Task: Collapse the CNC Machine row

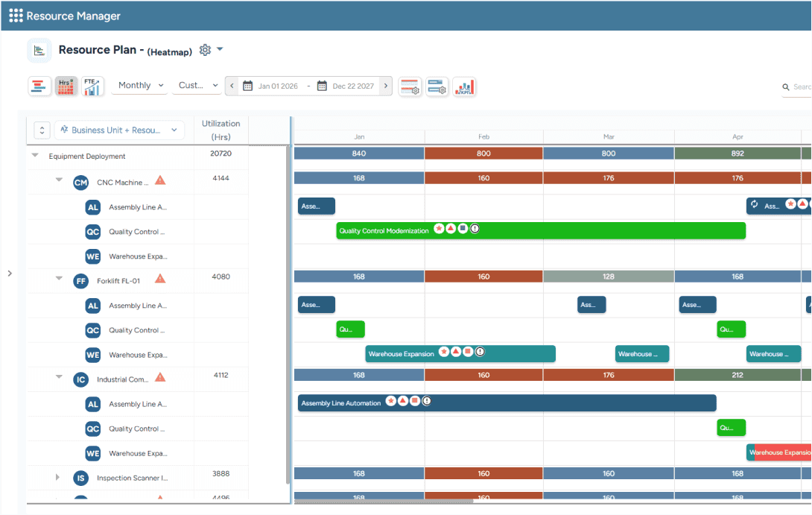Action: pyautogui.click(x=59, y=180)
